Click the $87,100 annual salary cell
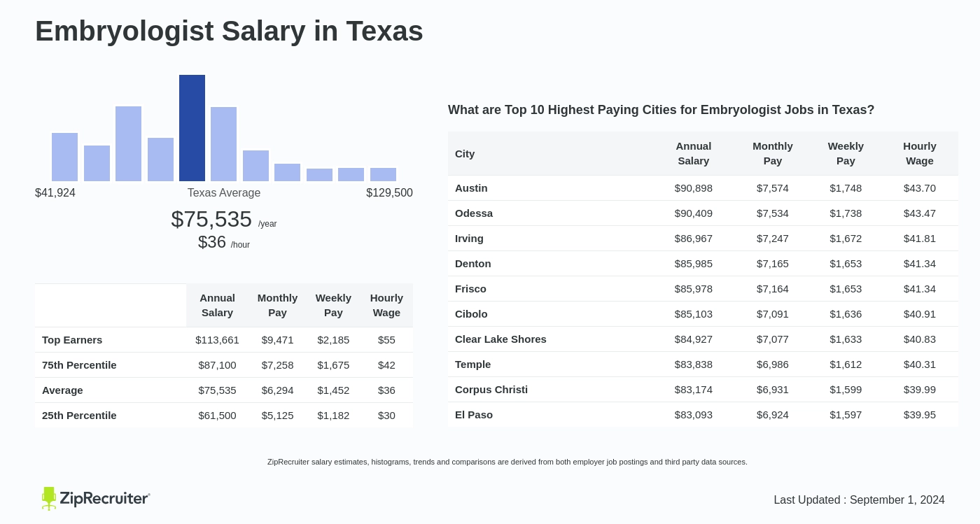The width and height of the screenshot is (980, 524). pos(217,365)
